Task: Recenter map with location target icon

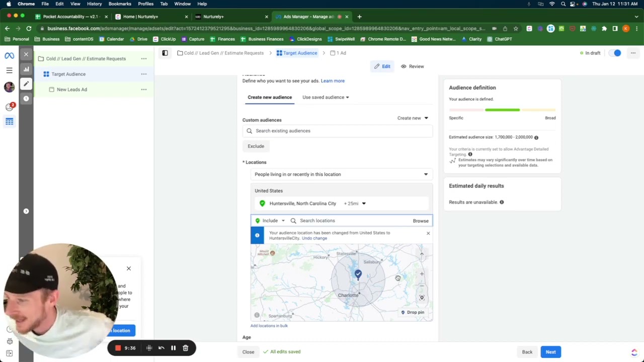Action: point(422,298)
